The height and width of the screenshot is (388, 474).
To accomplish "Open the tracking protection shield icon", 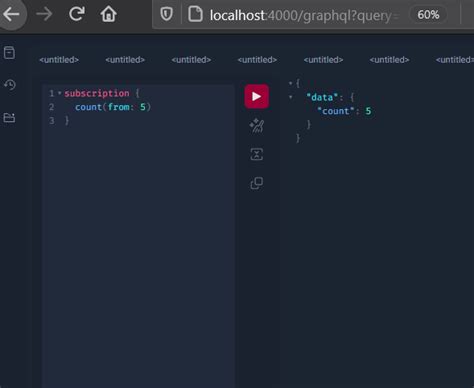I will (x=166, y=14).
